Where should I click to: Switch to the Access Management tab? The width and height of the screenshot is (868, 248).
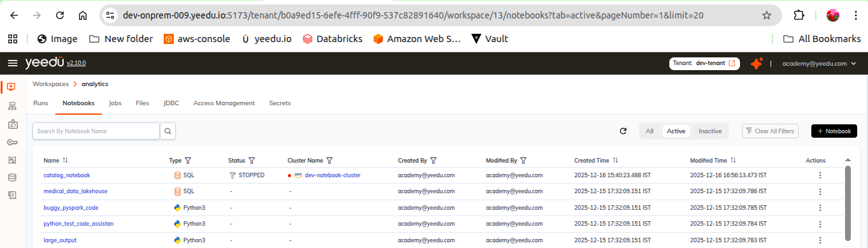(224, 103)
